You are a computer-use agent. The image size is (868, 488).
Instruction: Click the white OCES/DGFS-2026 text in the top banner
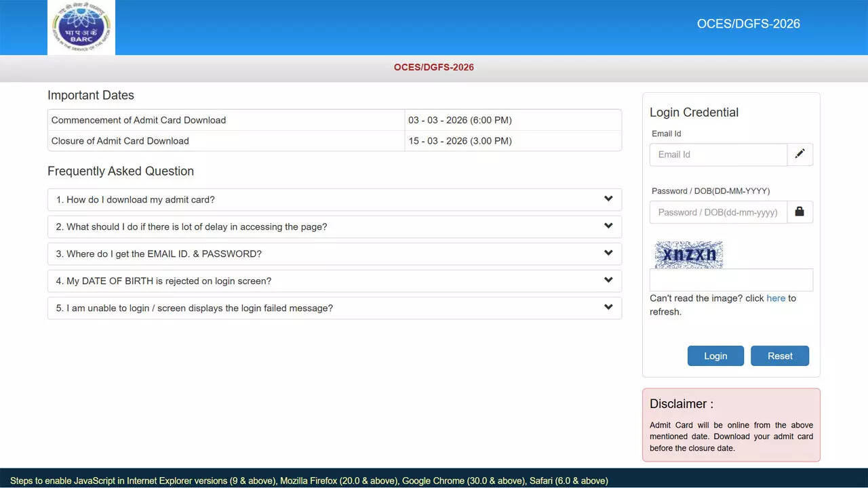(x=748, y=24)
